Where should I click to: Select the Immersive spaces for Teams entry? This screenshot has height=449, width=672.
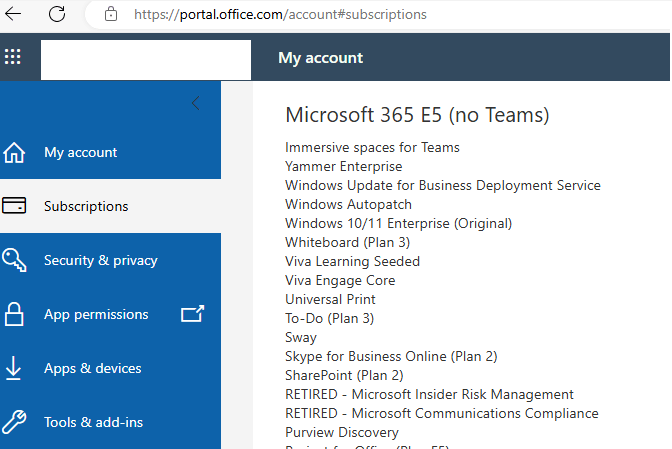click(x=372, y=147)
